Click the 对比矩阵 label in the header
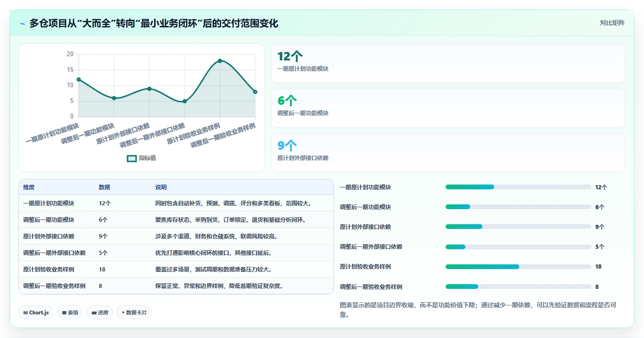The image size is (644, 338). click(x=612, y=23)
